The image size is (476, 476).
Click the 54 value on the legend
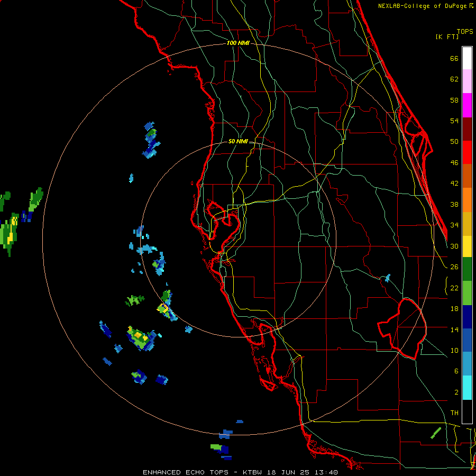click(x=454, y=121)
